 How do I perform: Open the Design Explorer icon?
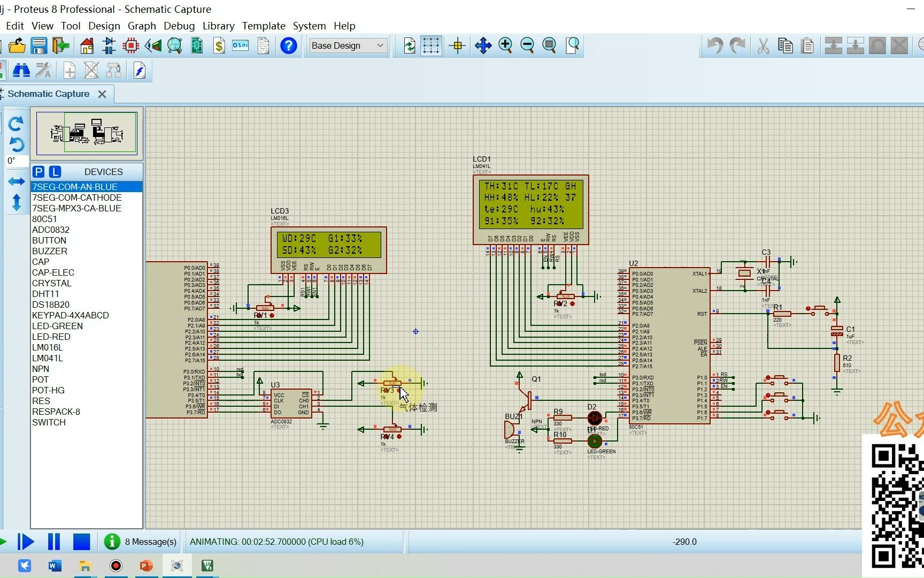click(197, 45)
